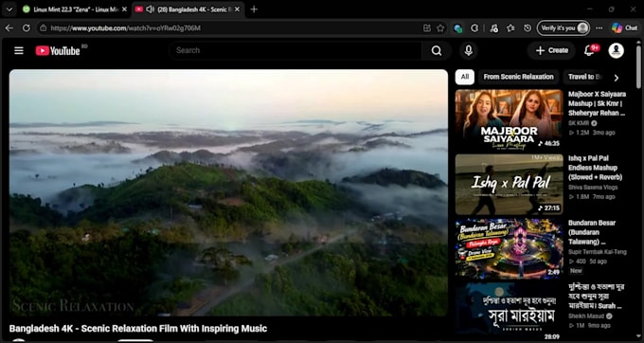644x343 pixels.
Task: Open the SK KMR channel link
Action: pyautogui.click(x=579, y=123)
